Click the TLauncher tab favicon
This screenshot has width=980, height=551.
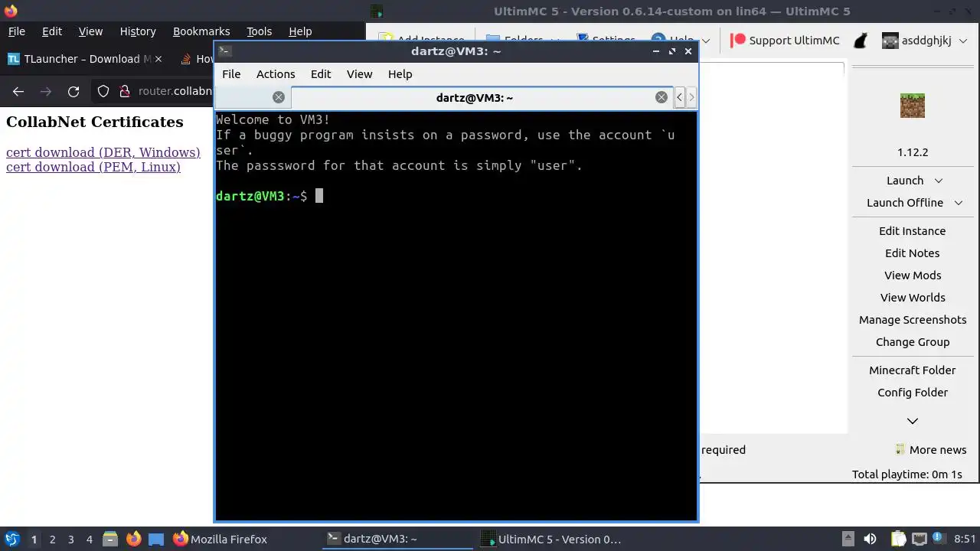13,59
